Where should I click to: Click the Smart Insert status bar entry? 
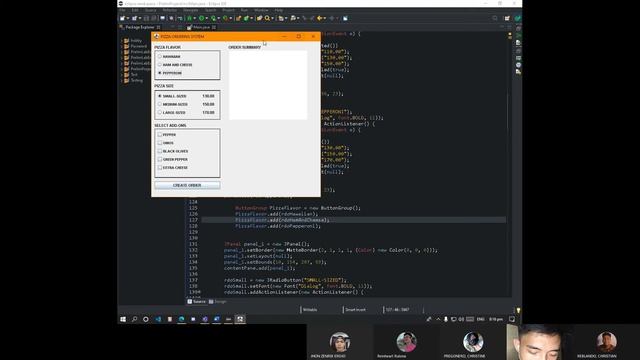tap(356, 310)
